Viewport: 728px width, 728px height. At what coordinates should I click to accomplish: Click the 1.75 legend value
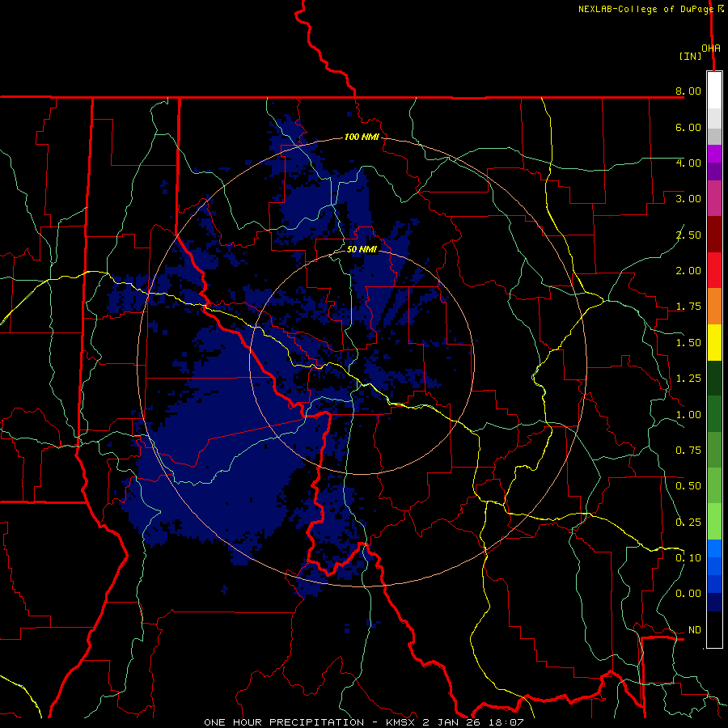pos(688,307)
